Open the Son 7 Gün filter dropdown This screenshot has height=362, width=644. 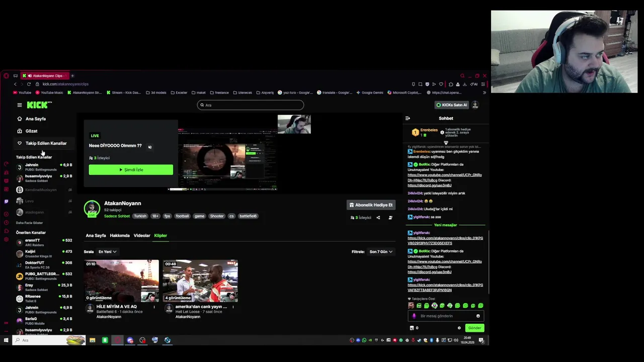[381, 252]
